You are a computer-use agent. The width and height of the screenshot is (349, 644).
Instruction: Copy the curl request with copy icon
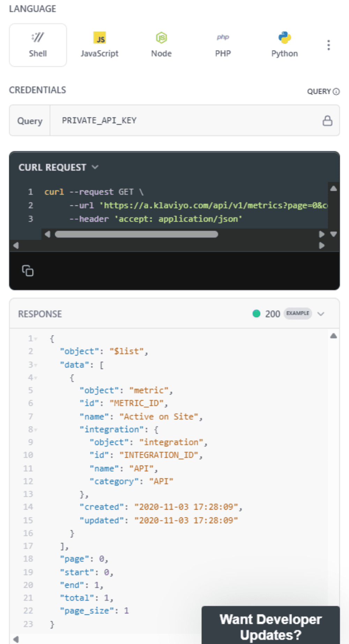(28, 271)
